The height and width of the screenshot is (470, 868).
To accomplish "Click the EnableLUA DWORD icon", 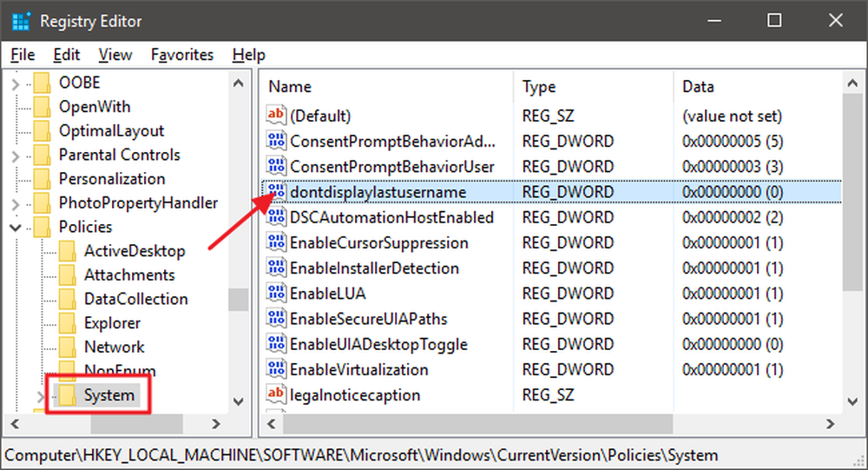I will [x=276, y=293].
